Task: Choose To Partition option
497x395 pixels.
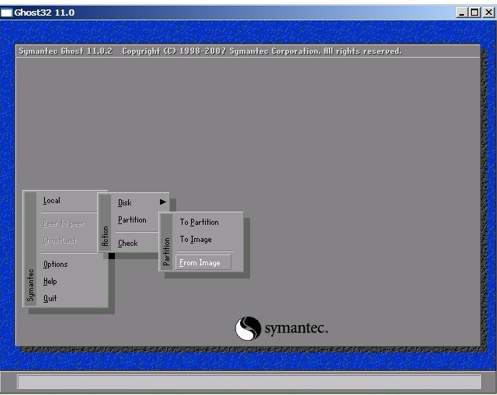Action: tap(199, 222)
